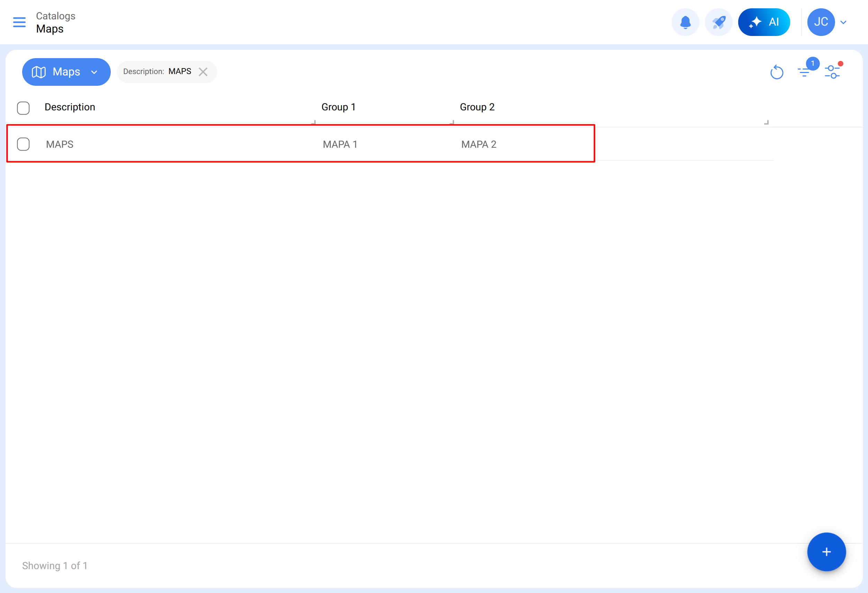
Task: Check the MAPS row checkbox
Action: (23, 144)
